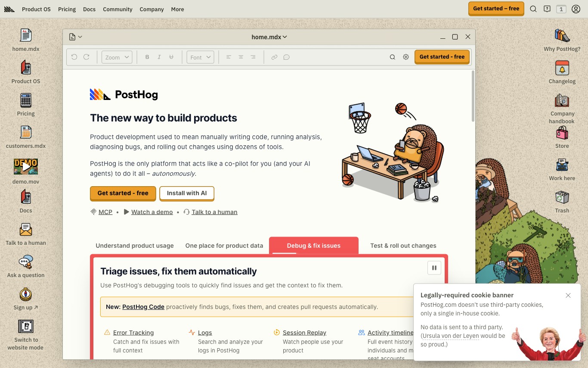Open the document file menu dropdown
This screenshot has height=368, width=588.
tap(75, 37)
